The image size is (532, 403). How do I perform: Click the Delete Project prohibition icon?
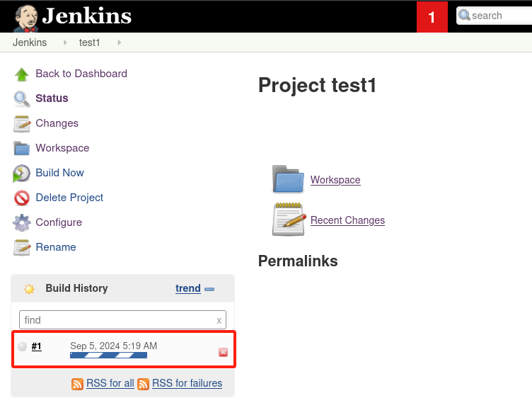click(22, 198)
